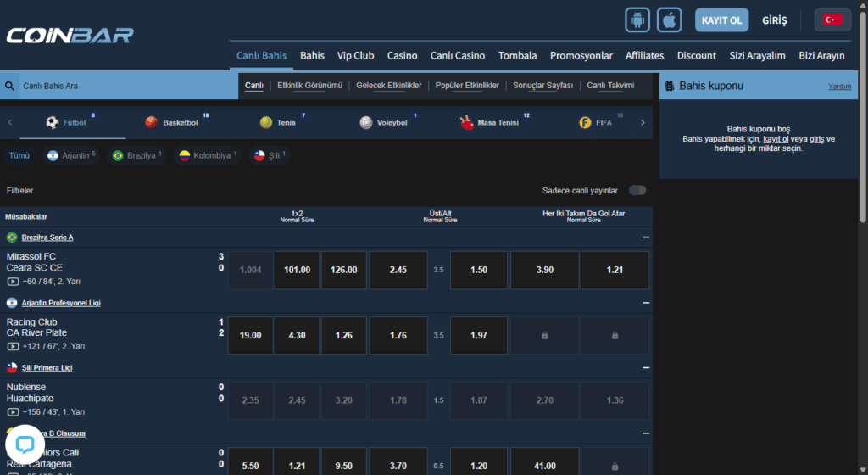
Task: Select the FIFA sport icon
Action: tap(585, 122)
